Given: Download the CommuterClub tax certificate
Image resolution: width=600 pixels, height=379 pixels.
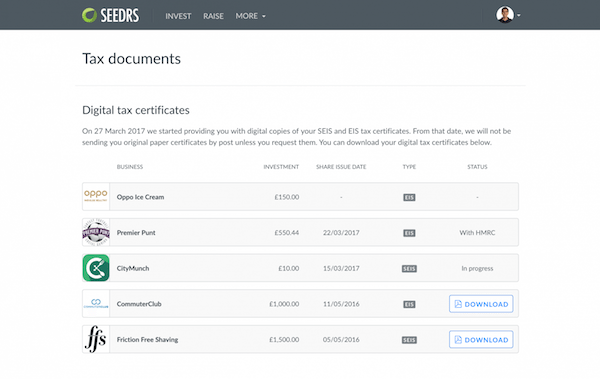Looking at the screenshot, I should point(481,304).
